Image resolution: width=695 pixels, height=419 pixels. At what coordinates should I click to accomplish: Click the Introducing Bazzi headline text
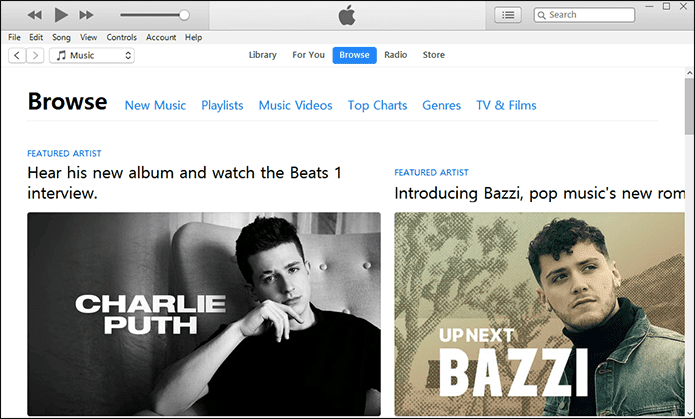click(539, 193)
